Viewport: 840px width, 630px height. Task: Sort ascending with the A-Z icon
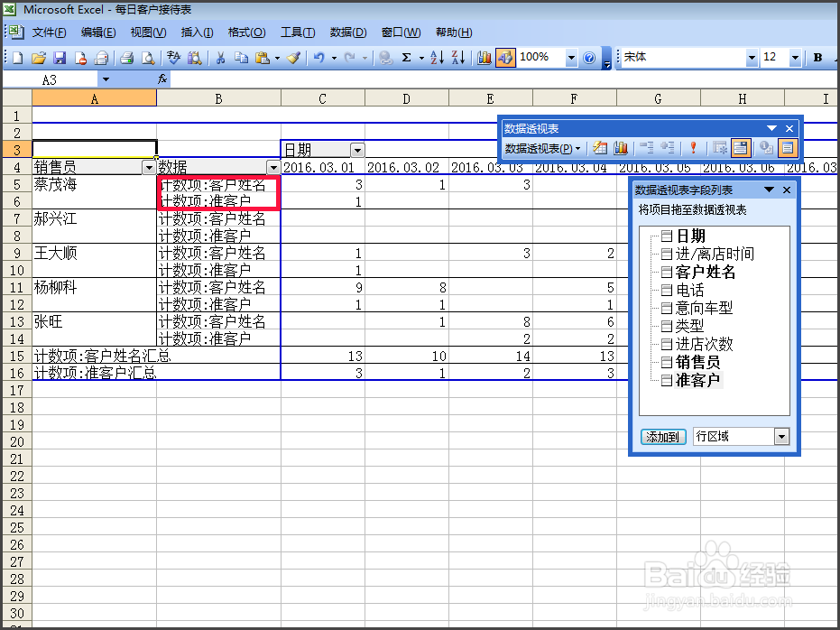pyautogui.click(x=437, y=58)
